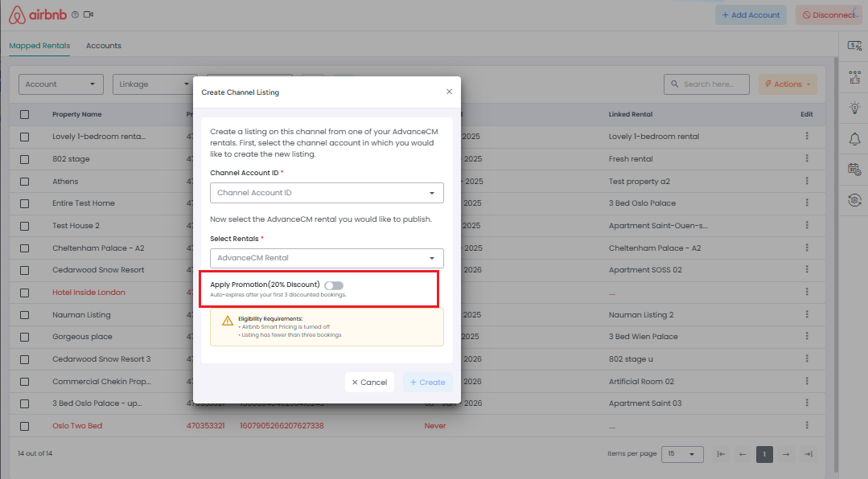Click in the Search here field

tap(706, 84)
